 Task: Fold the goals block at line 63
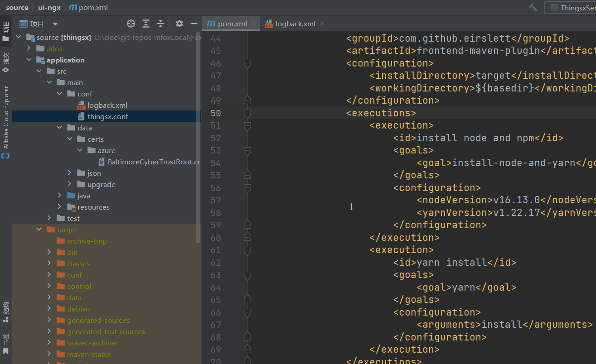coord(247,275)
